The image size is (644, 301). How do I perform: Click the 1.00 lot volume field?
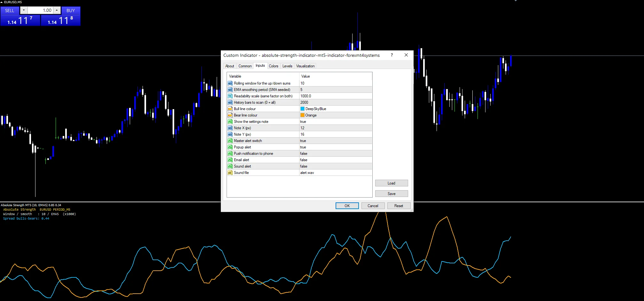(x=40, y=10)
